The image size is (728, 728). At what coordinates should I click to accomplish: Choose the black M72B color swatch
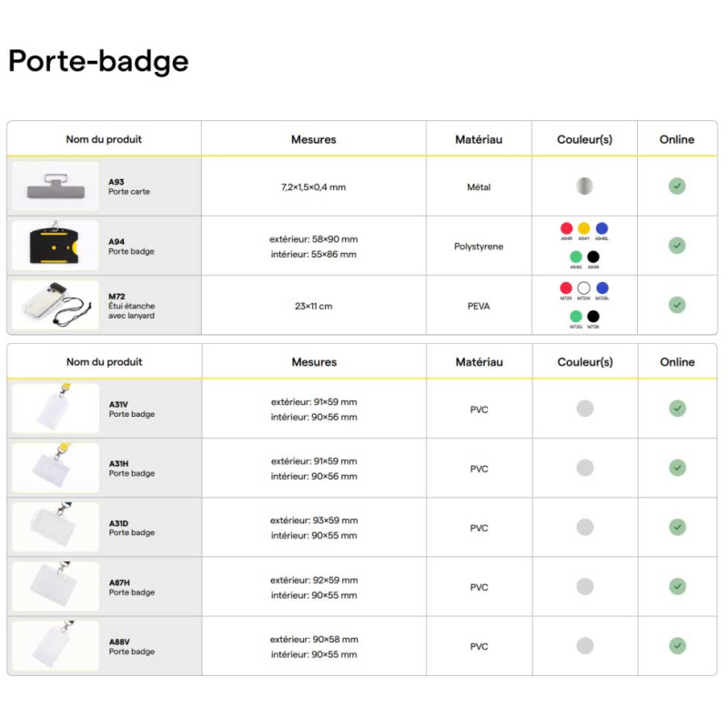(x=593, y=317)
